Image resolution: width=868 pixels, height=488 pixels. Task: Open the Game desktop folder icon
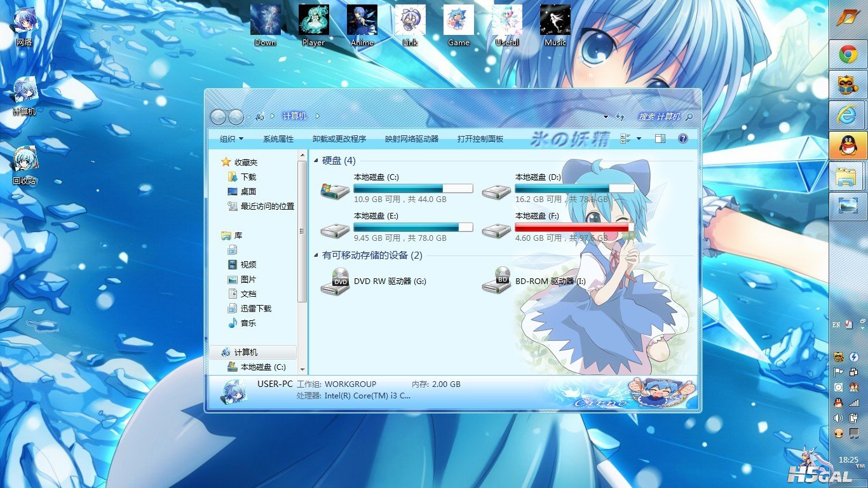coord(458,24)
